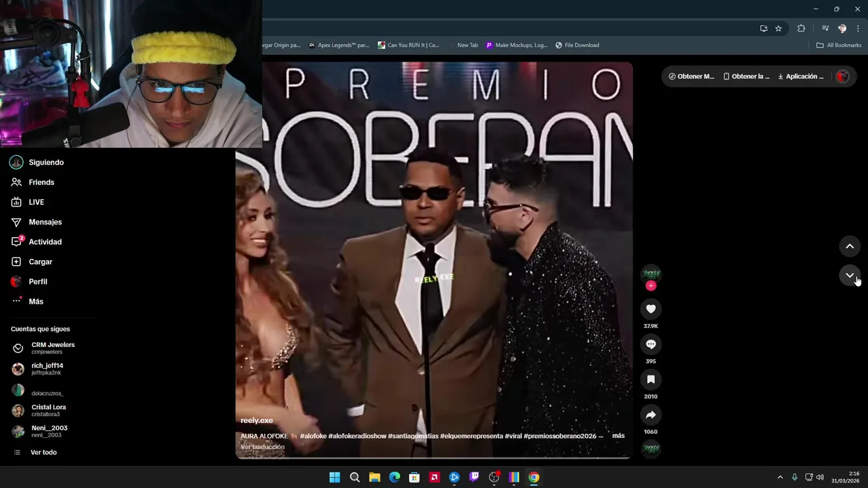This screenshot has height=488, width=868.
Task: Open Microsoft Edge from the taskbar
Action: pos(395,477)
